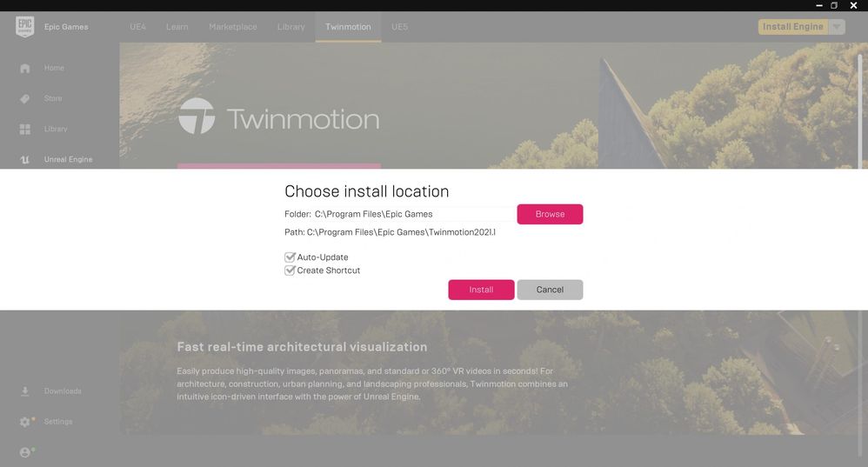Open Settings via the gear icon
The width and height of the screenshot is (868, 467).
[25, 422]
